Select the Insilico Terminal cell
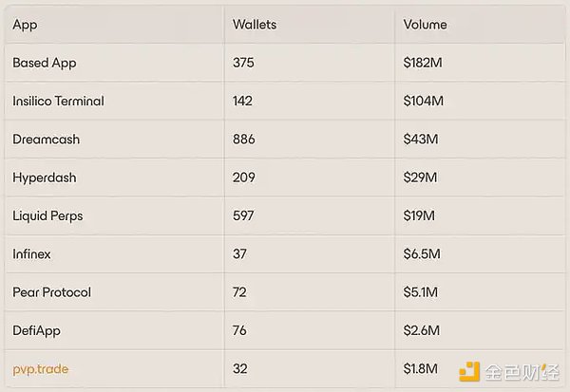The width and height of the screenshot is (570, 392). [x=58, y=101]
